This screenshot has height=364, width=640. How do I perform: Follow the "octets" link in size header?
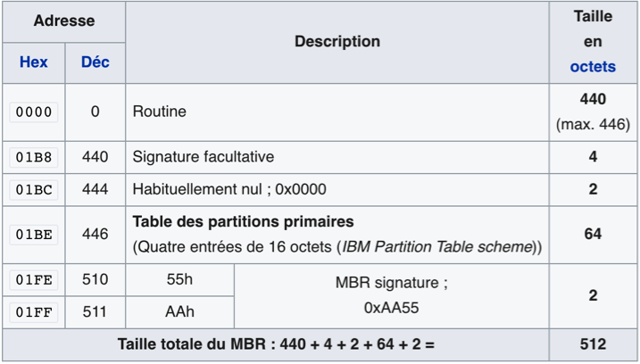coord(593,67)
